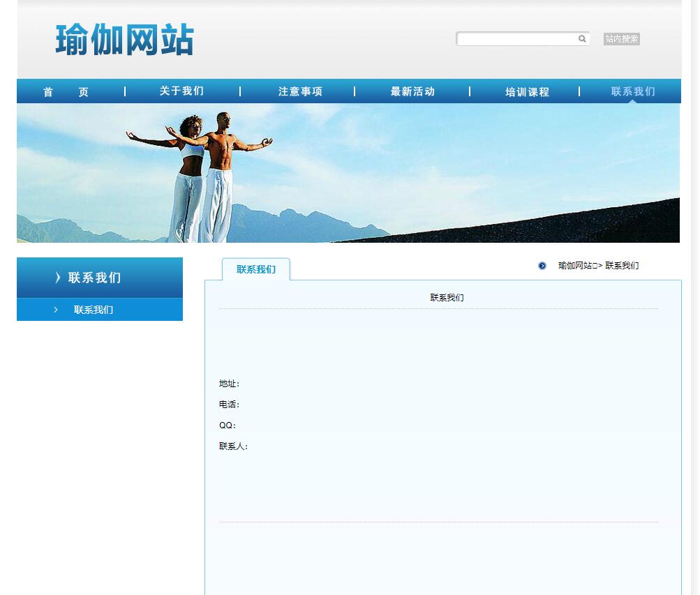The height and width of the screenshot is (595, 700).
Task: Click the 联系人 label in the contact details
Action: (x=233, y=446)
